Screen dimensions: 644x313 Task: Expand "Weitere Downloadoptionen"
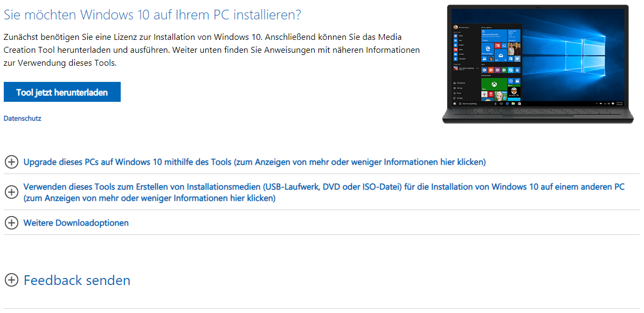pyautogui.click(x=11, y=222)
